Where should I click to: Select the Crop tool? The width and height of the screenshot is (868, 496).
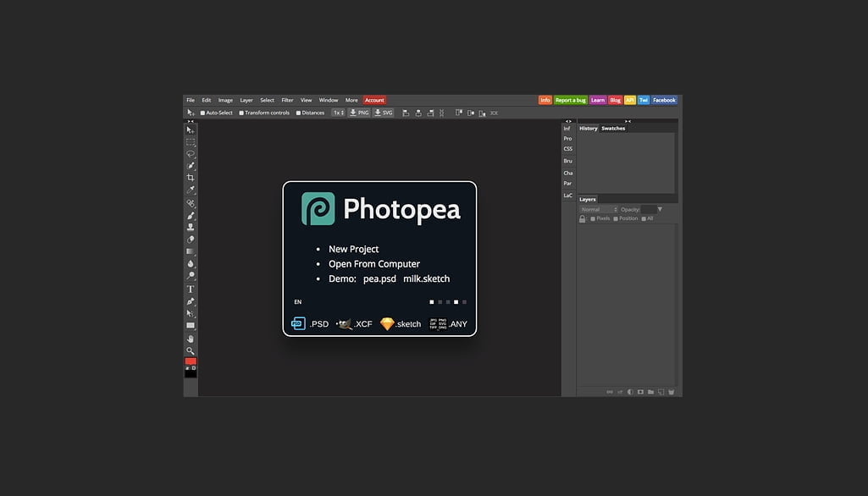coord(191,178)
